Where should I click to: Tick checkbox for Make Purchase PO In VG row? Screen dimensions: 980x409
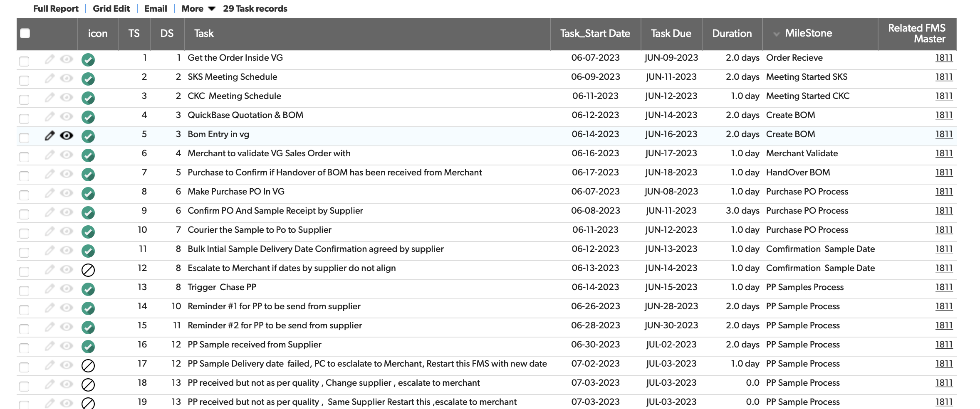click(x=24, y=195)
